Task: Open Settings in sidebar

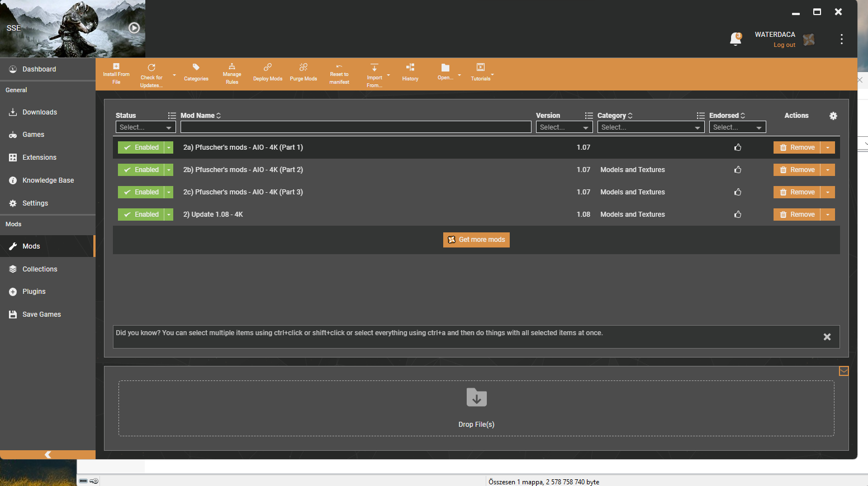Action: (x=48, y=203)
